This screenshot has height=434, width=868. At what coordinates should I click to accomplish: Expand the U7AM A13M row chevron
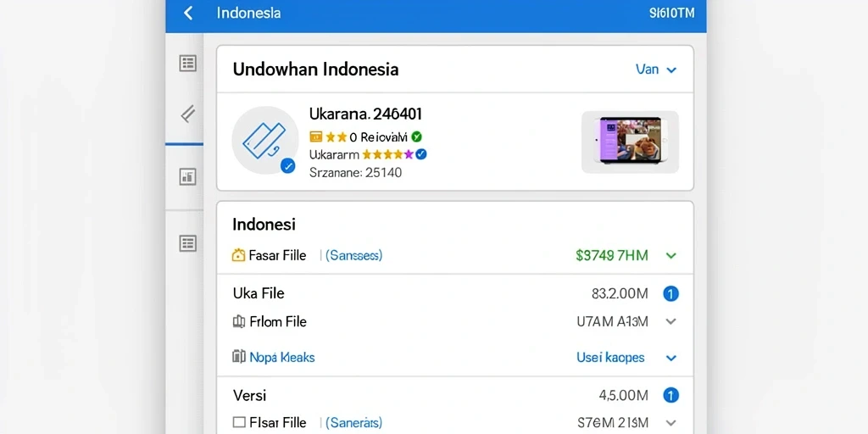(x=671, y=321)
